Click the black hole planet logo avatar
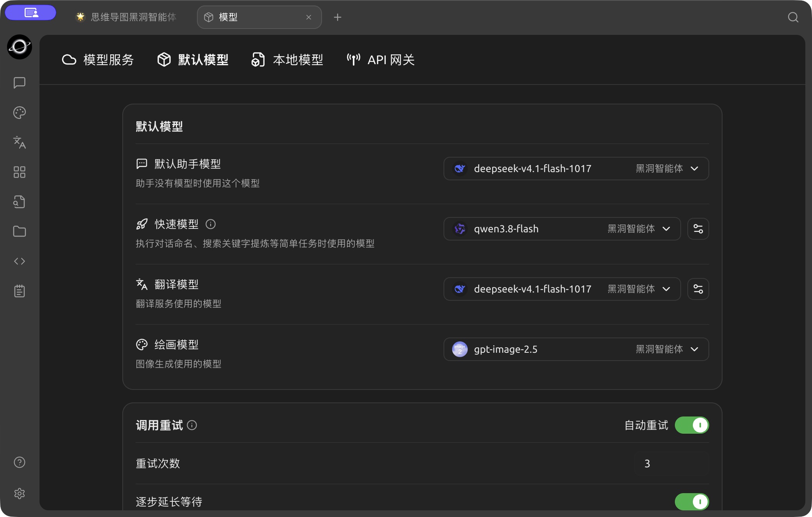The width and height of the screenshot is (812, 517). (x=20, y=47)
